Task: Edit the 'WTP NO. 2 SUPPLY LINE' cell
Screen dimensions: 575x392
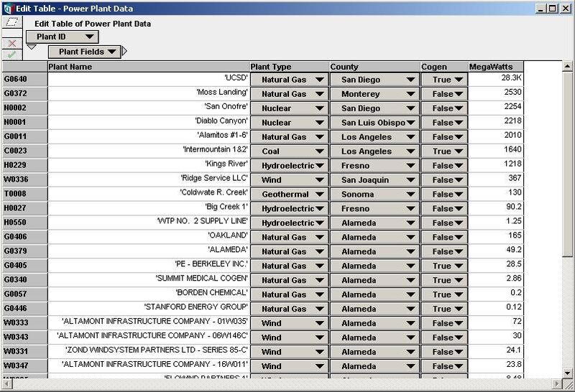Action: pyautogui.click(x=149, y=222)
